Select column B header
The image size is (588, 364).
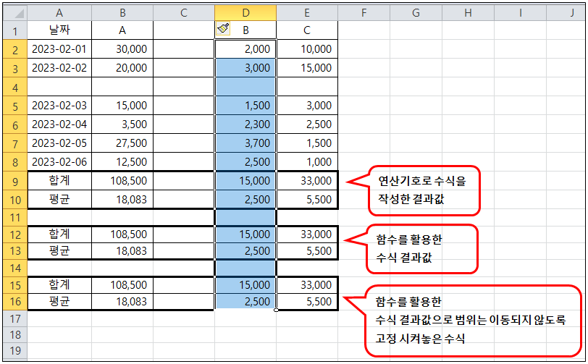pyautogui.click(x=122, y=13)
